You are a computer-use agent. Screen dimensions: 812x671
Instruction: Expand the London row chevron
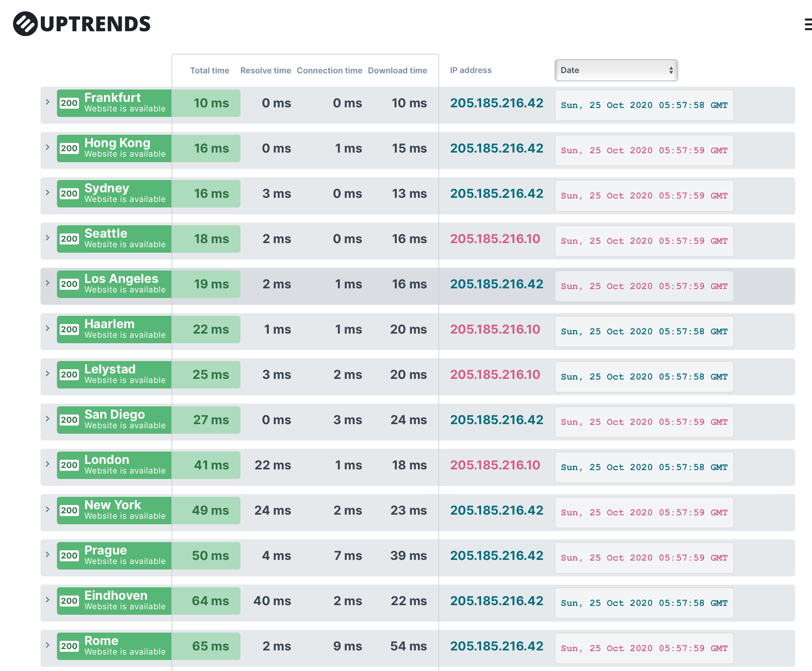tap(48, 464)
